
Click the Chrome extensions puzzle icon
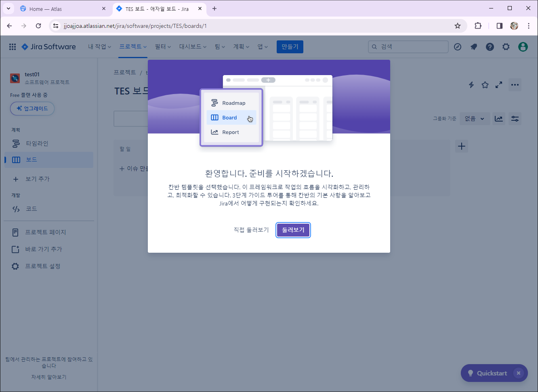click(x=478, y=26)
